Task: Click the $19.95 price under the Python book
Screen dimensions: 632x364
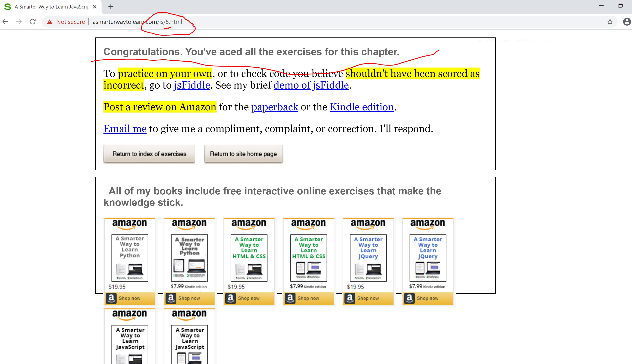Action: point(117,287)
